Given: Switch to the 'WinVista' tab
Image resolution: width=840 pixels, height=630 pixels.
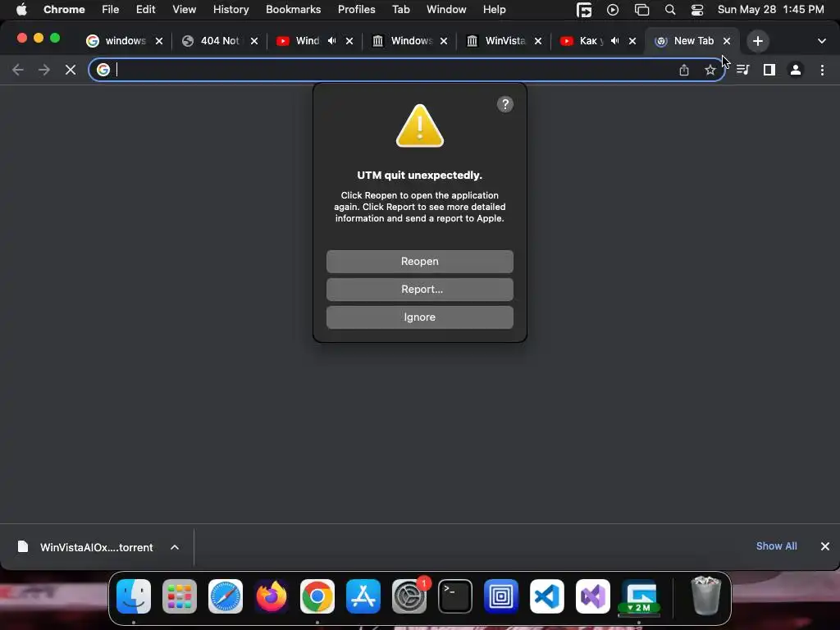Looking at the screenshot, I should coord(504,41).
